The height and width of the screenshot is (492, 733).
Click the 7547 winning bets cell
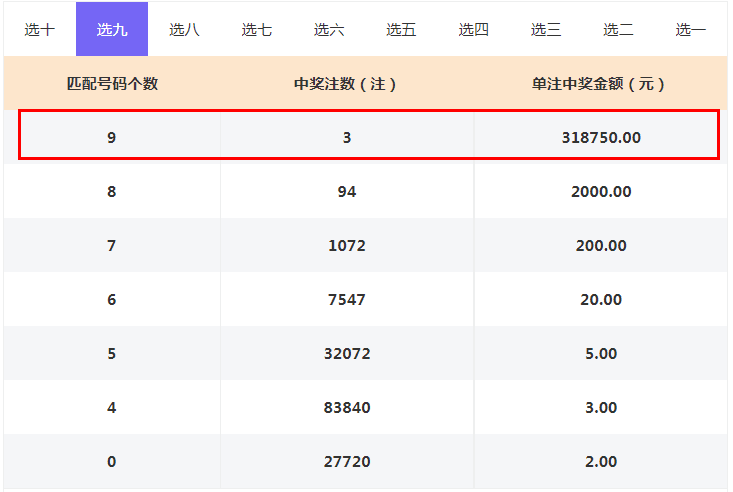347,299
